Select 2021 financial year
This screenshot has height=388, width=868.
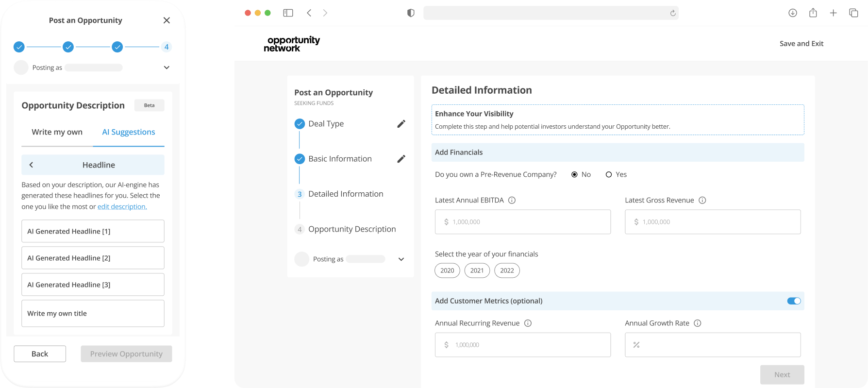(x=477, y=270)
